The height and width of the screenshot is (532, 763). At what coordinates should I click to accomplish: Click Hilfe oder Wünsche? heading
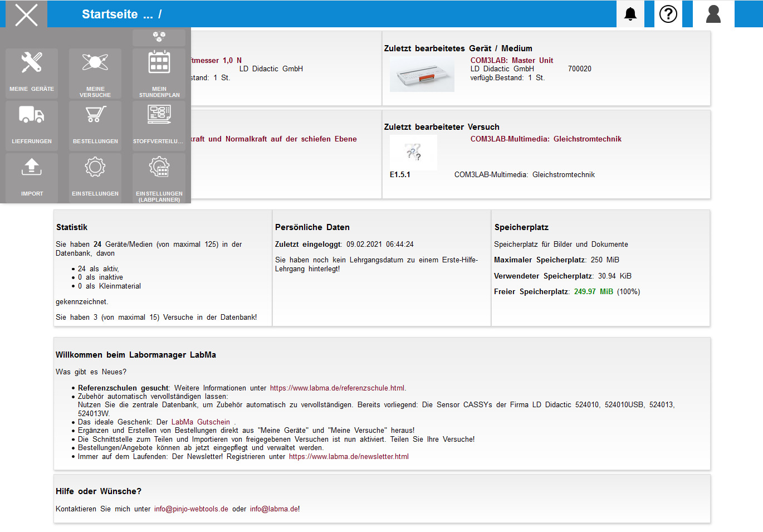99,491
